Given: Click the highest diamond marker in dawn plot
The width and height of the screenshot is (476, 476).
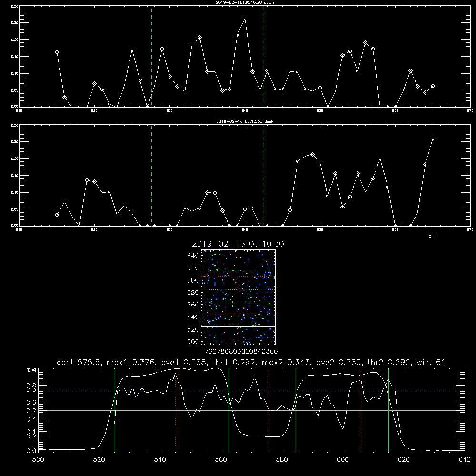Looking at the screenshot, I should [x=245, y=19].
